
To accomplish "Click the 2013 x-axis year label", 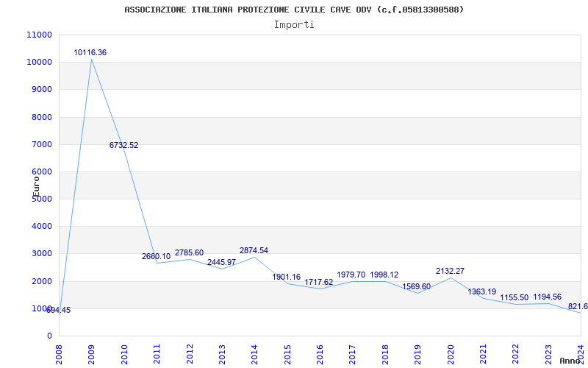I will point(222,354).
